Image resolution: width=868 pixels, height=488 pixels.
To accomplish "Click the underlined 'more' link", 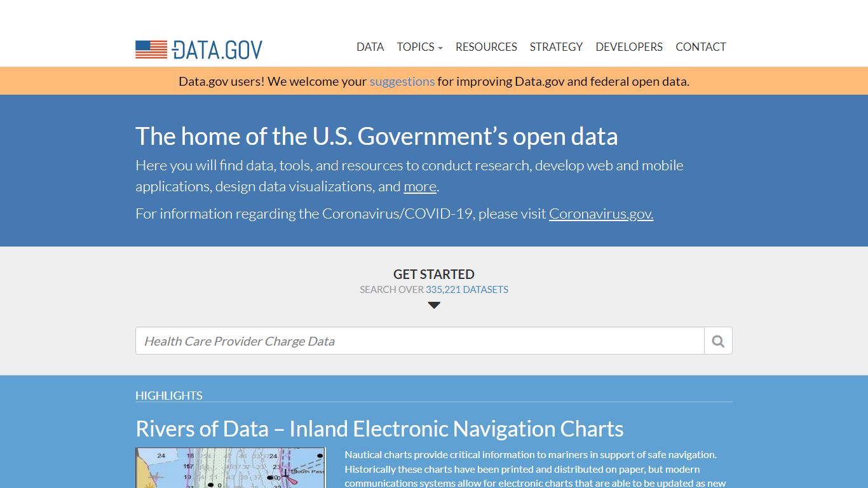I will [x=420, y=186].
